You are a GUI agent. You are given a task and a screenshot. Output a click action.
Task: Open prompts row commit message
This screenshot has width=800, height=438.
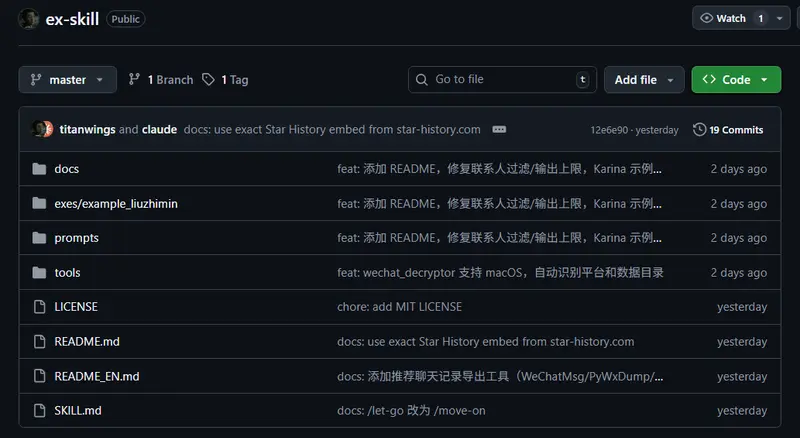click(x=499, y=238)
